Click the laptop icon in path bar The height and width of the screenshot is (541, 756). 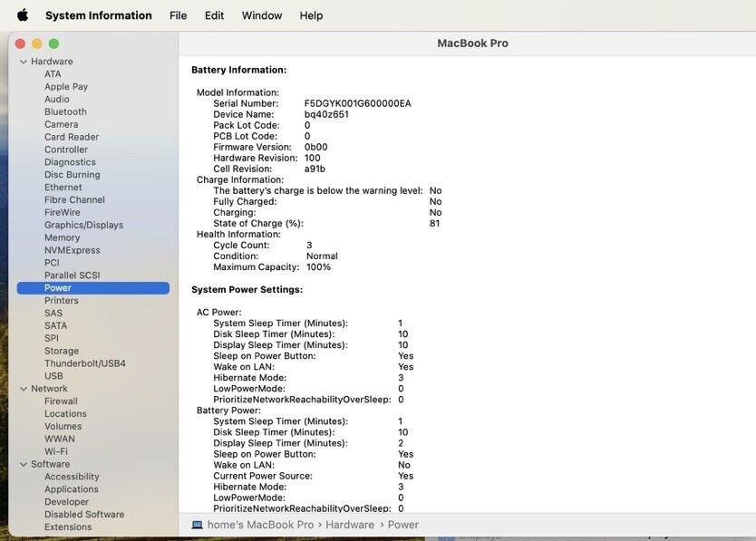click(x=198, y=525)
